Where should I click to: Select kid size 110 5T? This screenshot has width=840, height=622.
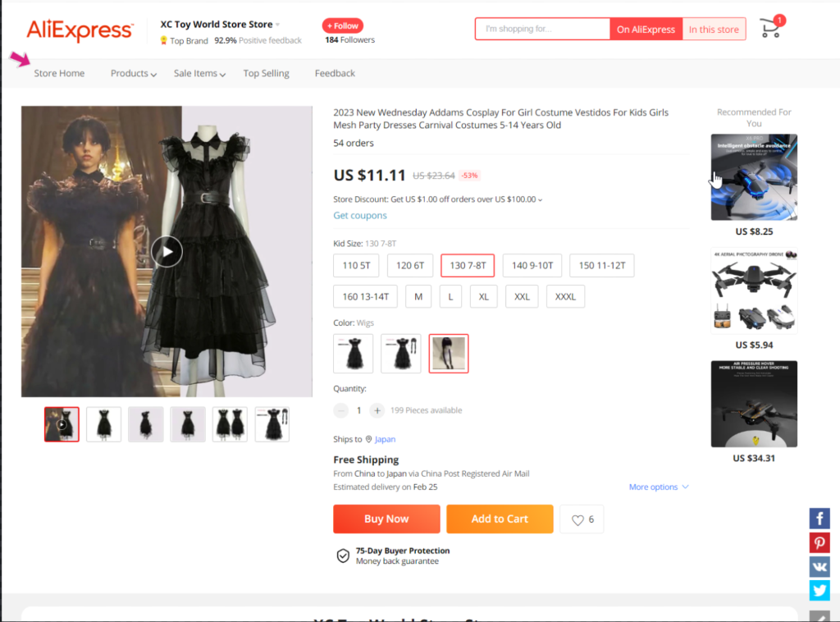click(356, 266)
